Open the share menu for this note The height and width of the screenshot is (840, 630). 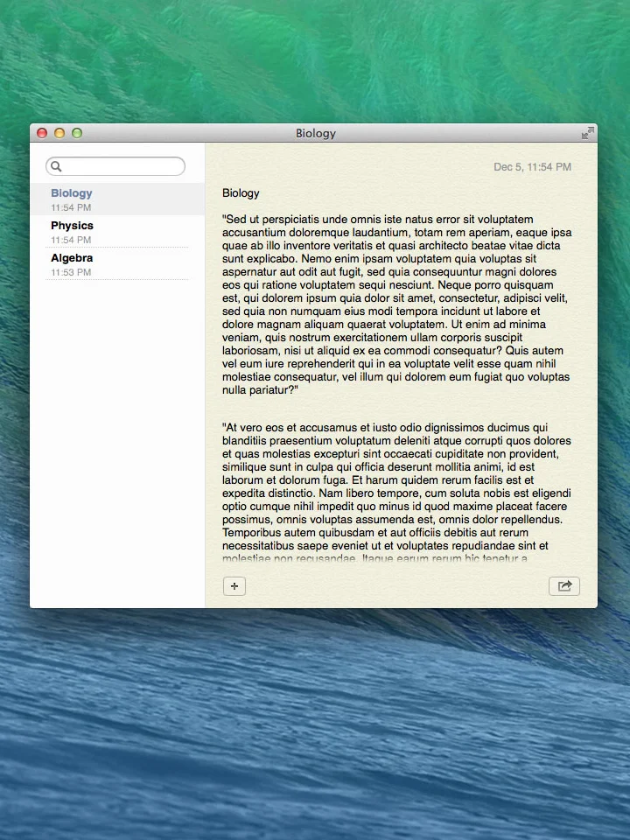(x=564, y=586)
